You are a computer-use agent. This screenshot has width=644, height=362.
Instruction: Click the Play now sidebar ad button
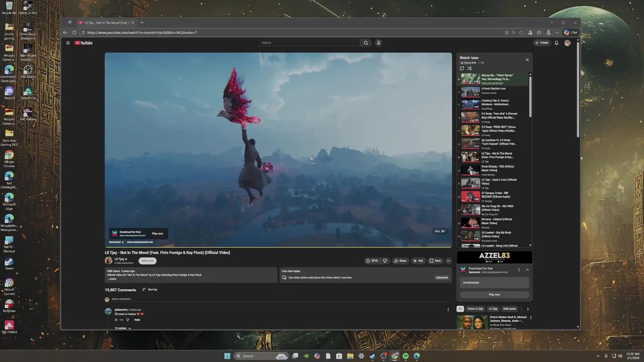[x=495, y=295]
